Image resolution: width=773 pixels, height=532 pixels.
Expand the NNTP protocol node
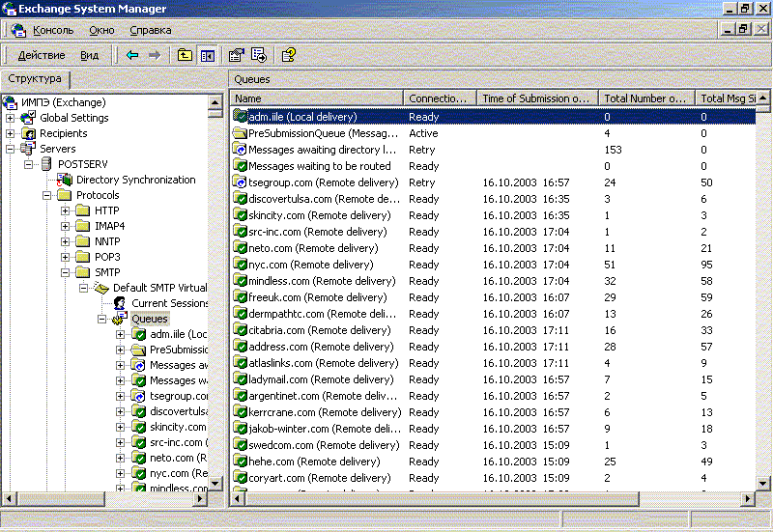pyautogui.click(x=65, y=241)
